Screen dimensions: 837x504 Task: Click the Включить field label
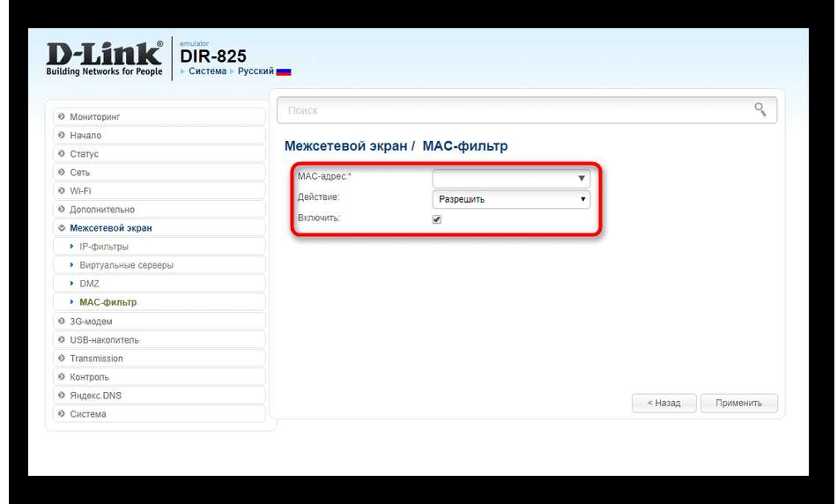point(319,218)
